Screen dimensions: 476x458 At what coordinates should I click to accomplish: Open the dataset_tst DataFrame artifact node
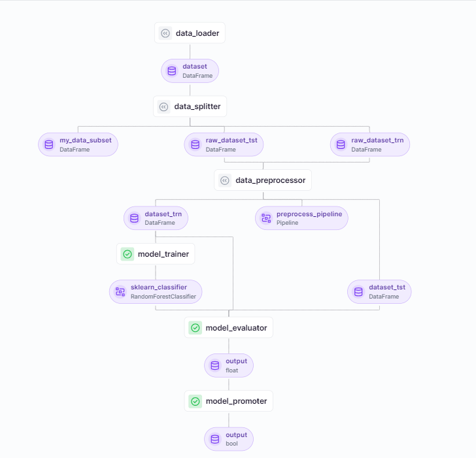coord(379,291)
